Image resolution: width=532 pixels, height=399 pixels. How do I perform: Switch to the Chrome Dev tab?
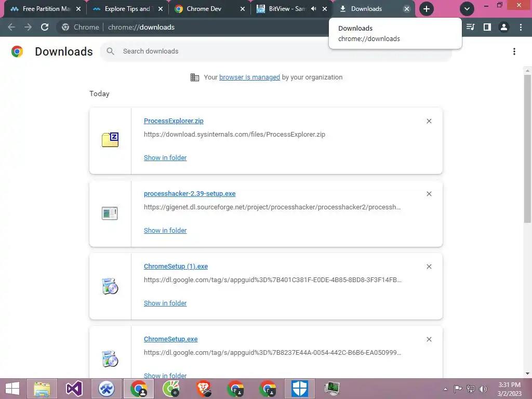pos(204,9)
